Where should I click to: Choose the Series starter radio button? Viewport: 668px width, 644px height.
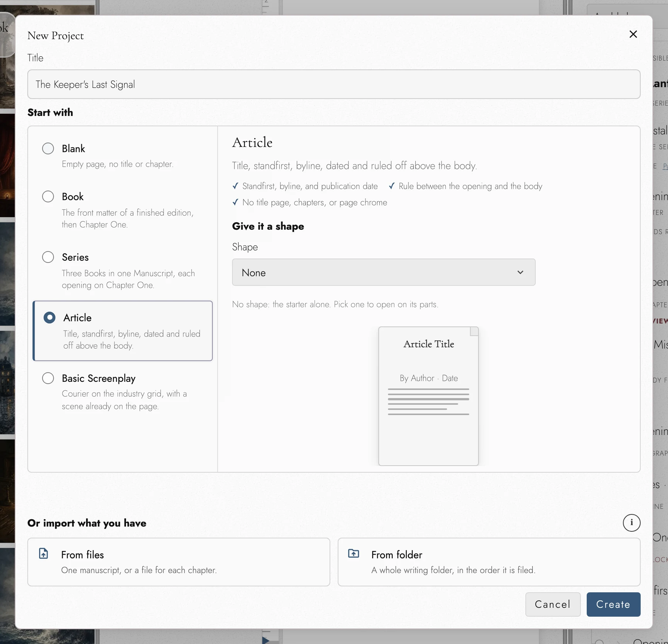point(48,257)
